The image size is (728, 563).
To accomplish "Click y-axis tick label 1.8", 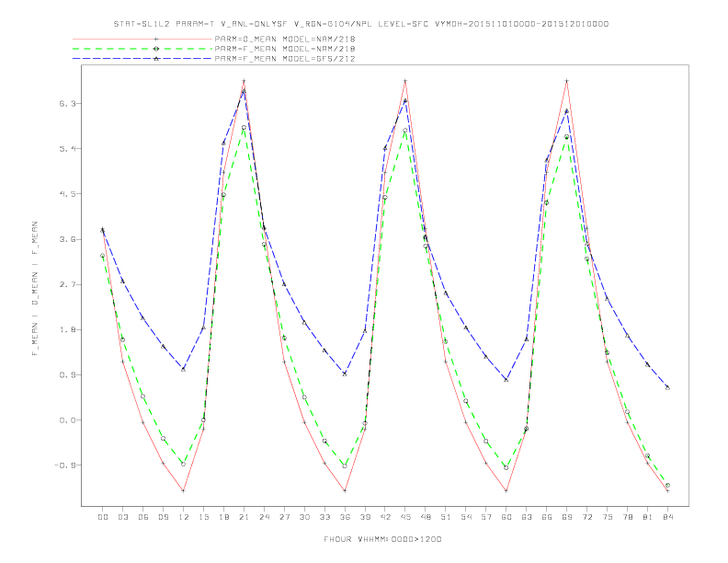I will click(66, 329).
